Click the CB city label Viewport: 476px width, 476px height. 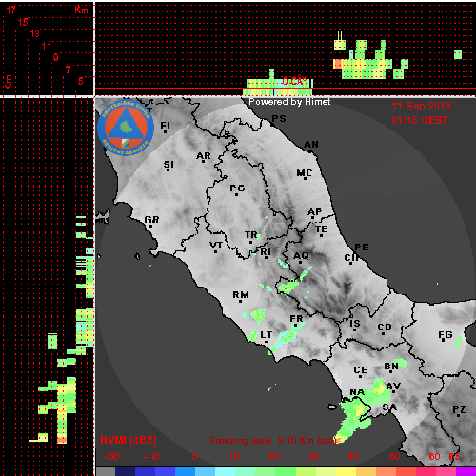pyautogui.click(x=385, y=327)
